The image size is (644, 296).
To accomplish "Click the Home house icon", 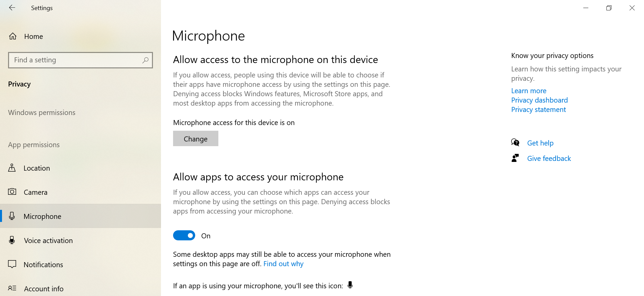I will pyautogui.click(x=13, y=36).
